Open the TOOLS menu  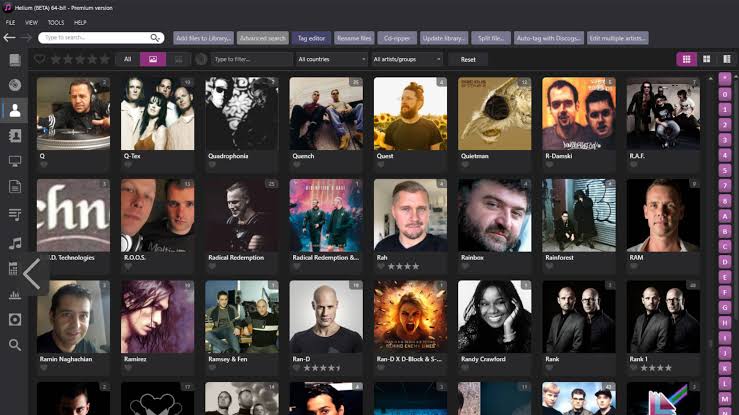click(56, 22)
